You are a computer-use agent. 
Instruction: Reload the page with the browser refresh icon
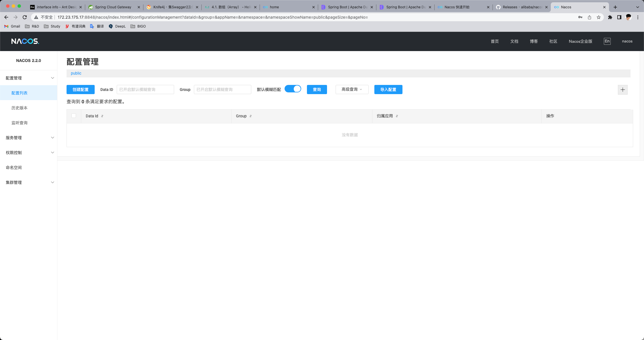point(25,17)
